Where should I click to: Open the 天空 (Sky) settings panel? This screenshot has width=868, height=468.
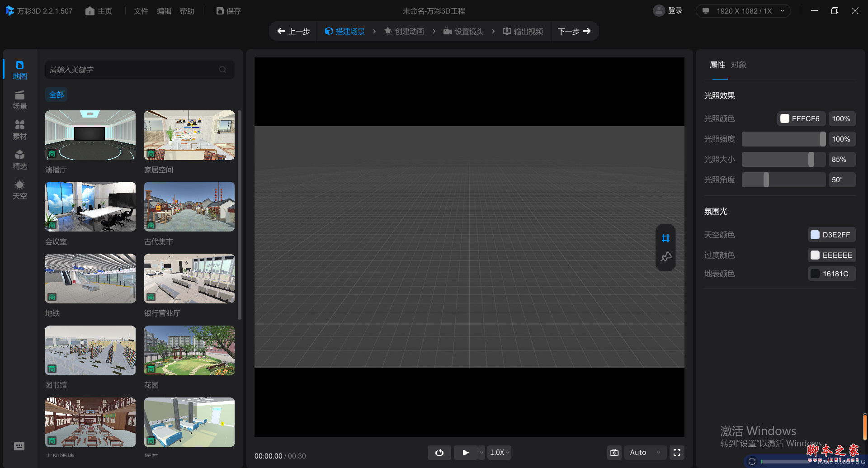click(19, 189)
